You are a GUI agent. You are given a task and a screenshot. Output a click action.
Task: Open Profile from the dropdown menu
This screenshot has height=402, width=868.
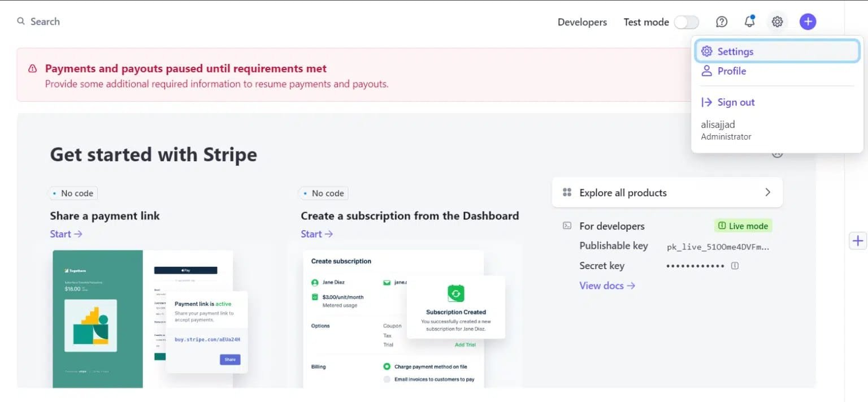(777, 71)
